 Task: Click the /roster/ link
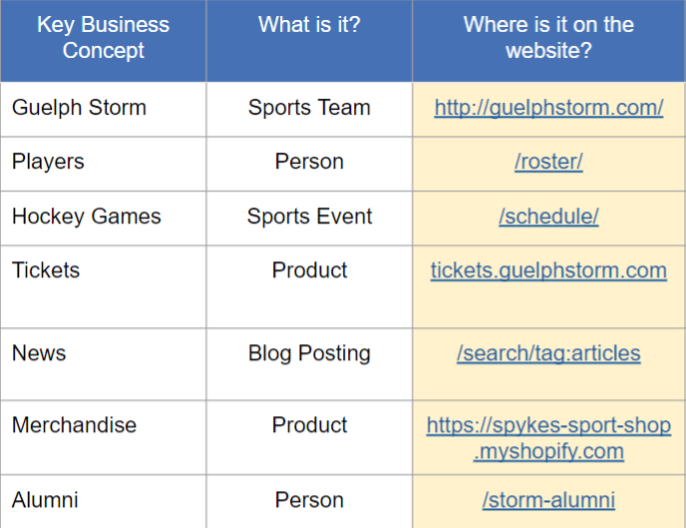(x=548, y=162)
